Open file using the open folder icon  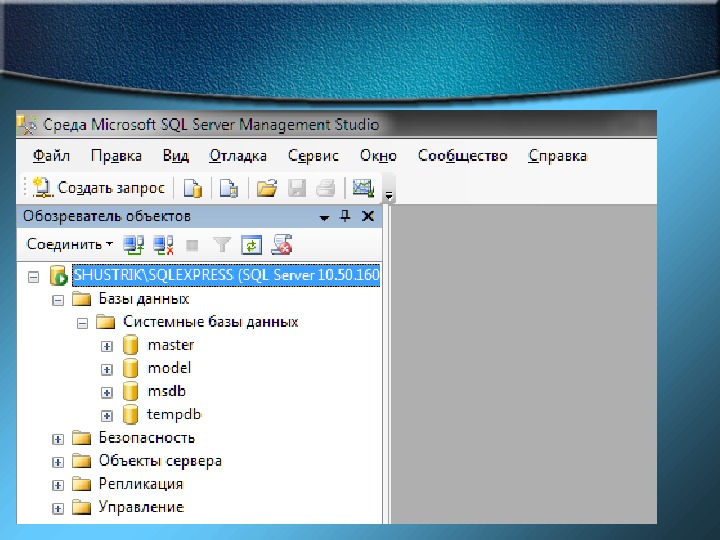[x=267, y=188]
